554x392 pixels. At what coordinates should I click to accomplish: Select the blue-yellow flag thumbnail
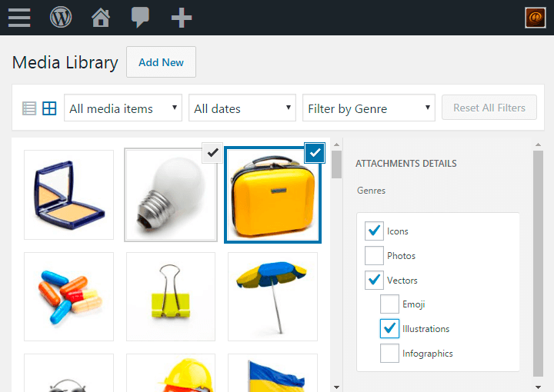point(272,373)
